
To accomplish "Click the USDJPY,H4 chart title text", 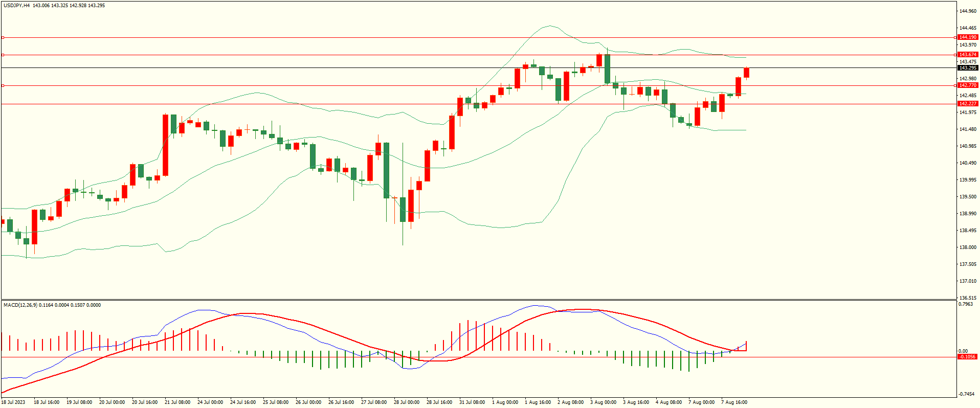I will [16, 6].
